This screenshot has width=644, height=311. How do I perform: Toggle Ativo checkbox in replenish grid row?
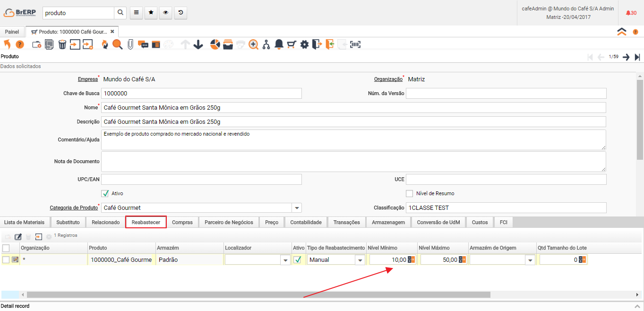click(298, 259)
